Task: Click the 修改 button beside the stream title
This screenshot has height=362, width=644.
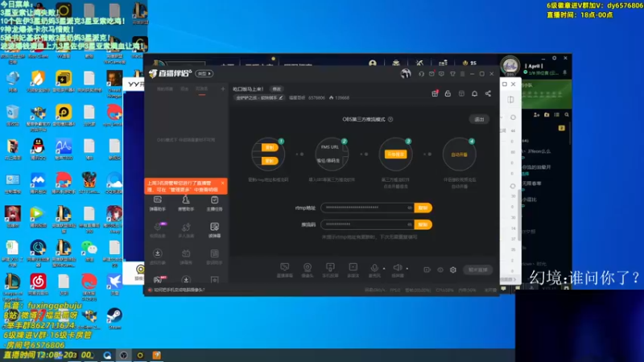Action: (277, 89)
